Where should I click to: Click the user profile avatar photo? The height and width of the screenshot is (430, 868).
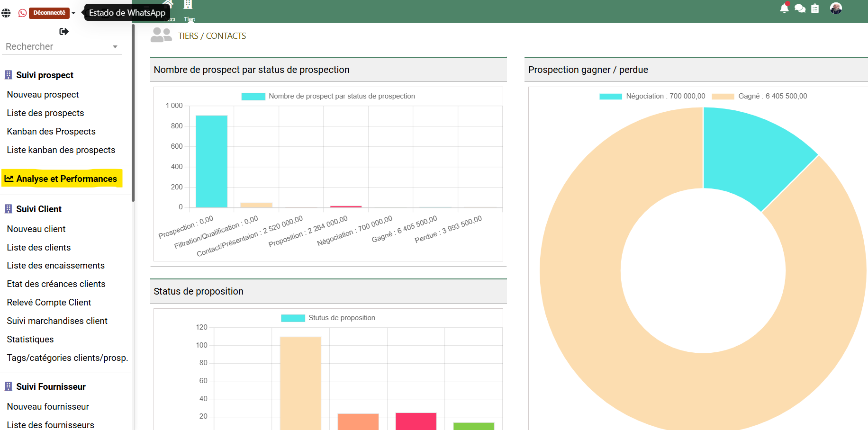pos(836,8)
